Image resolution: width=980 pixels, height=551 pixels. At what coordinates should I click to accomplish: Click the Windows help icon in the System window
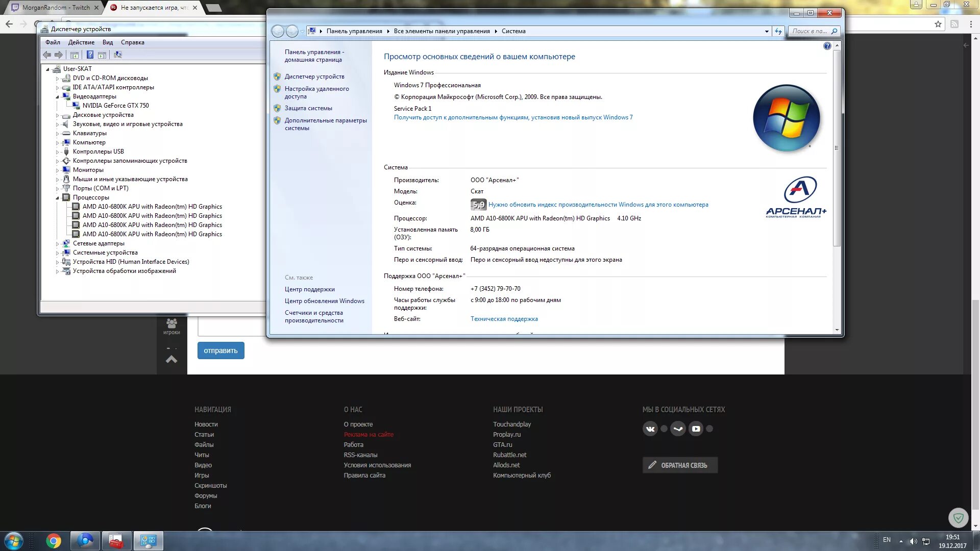(827, 46)
